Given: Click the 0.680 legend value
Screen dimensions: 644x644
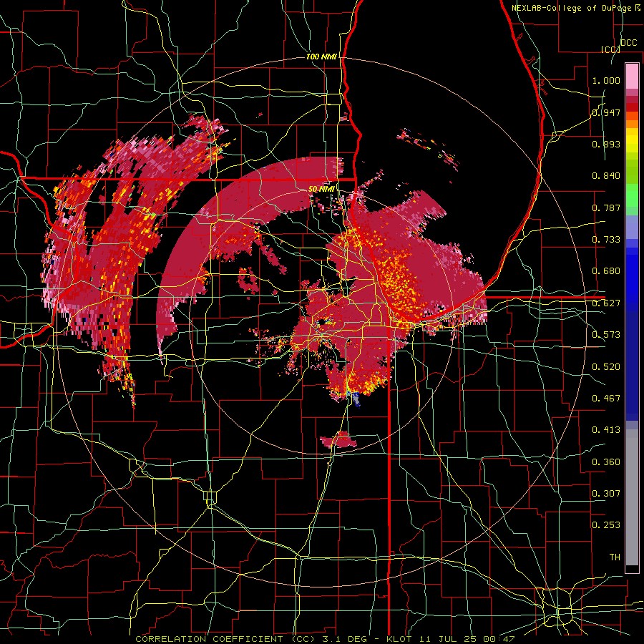Looking at the screenshot, I should click(x=606, y=271).
